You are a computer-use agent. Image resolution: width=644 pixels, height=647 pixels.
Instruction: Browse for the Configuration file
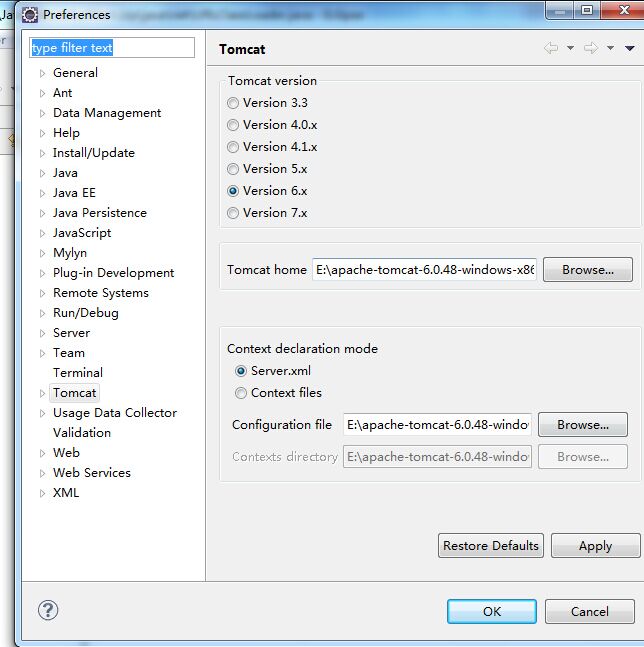coord(583,425)
